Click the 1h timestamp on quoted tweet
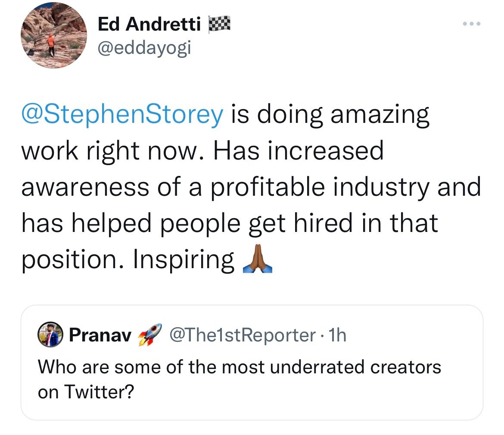The width and height of the screenshot is (504, 435). click(336, 335)
